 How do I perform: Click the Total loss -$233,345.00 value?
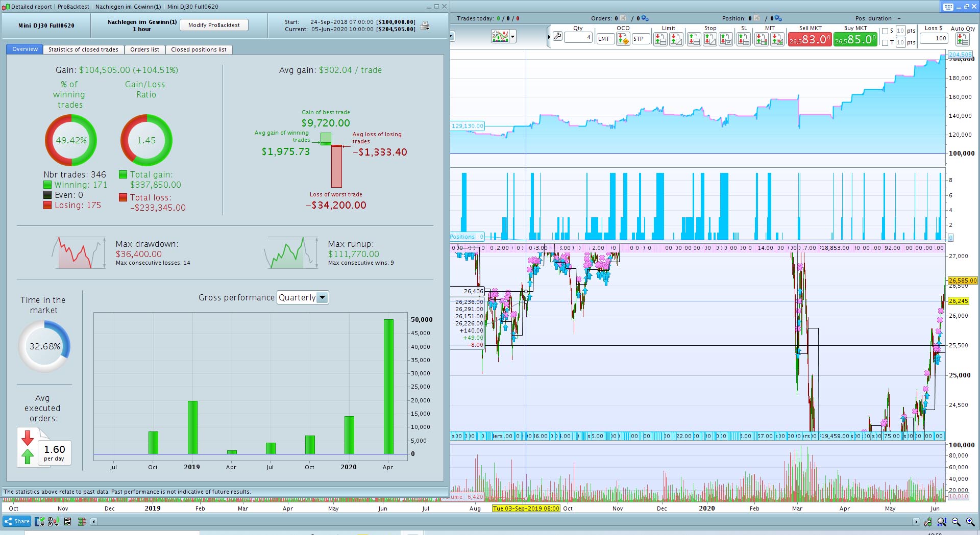click(157, 208)
